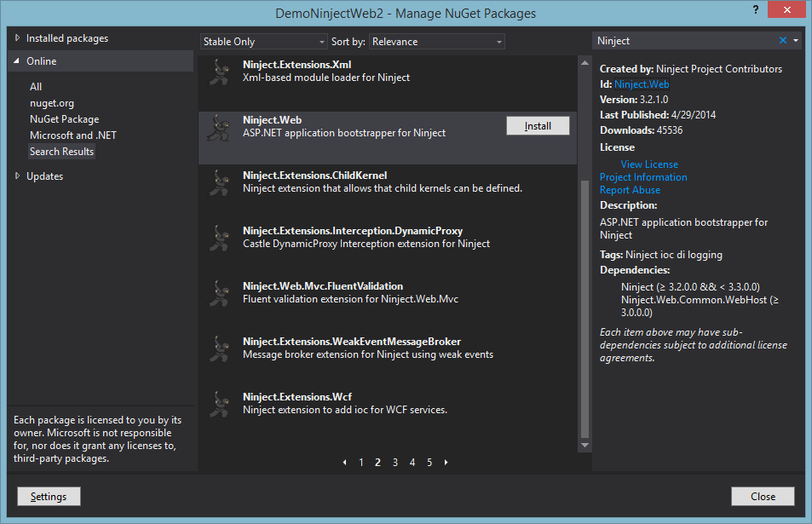
Task: Select the nuget.org source
Action: [x=52, y=103]
